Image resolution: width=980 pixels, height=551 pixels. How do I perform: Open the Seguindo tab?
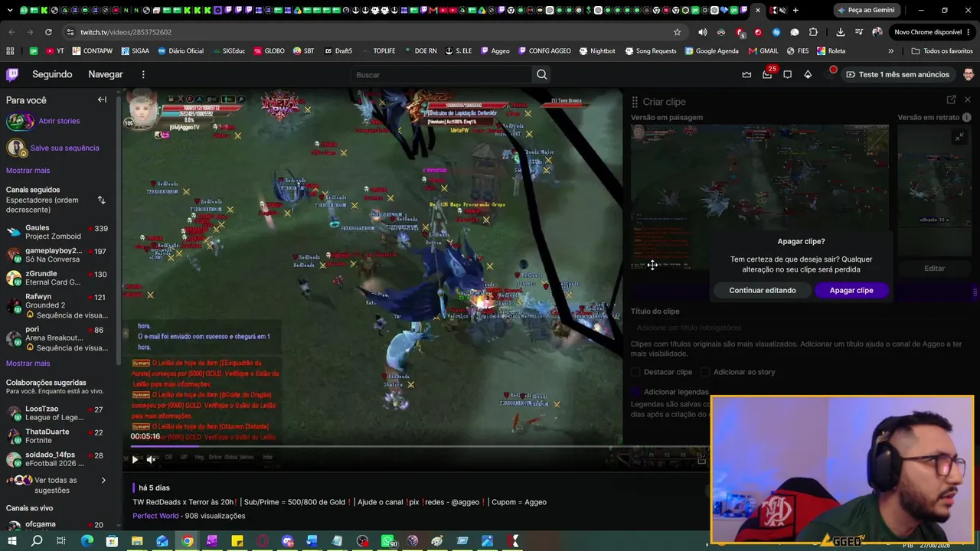click(52, 74)
